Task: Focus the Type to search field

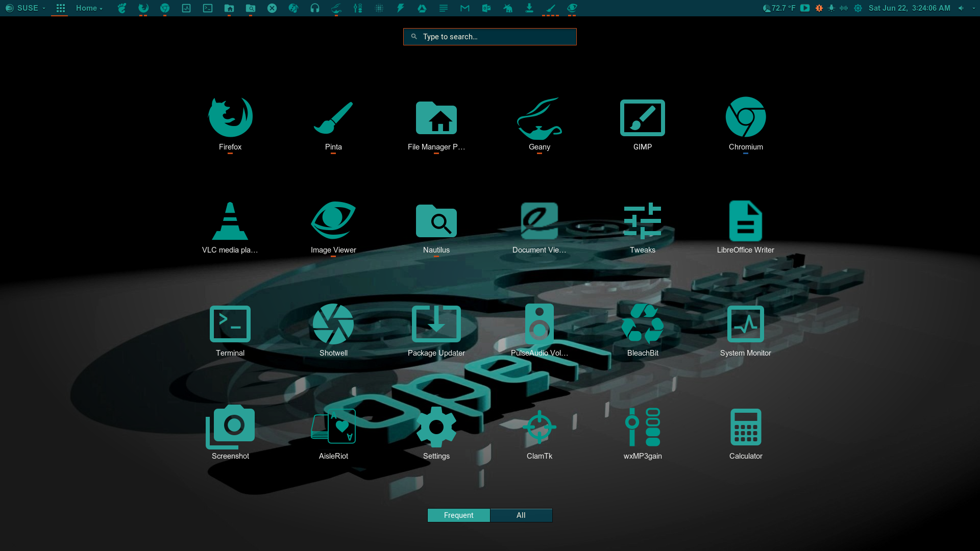Action: pyautogui.click(x=490, y=37)
